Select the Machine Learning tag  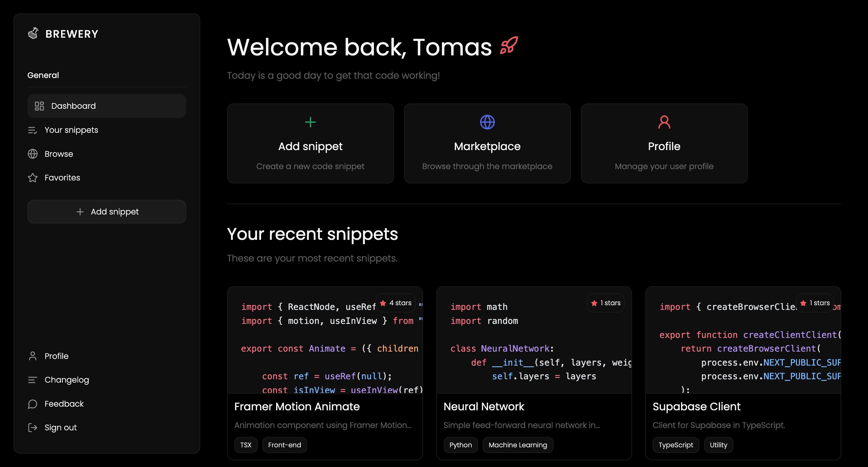click(517, 445)
